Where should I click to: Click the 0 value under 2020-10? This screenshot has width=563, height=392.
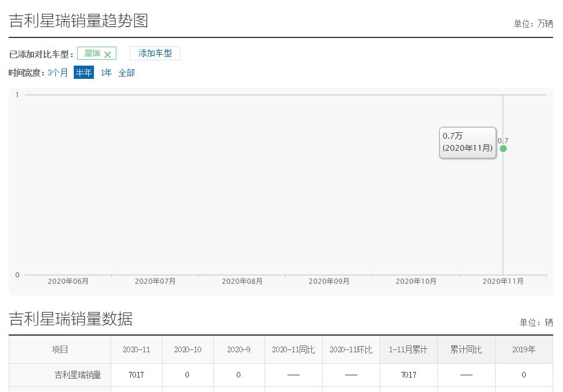tap(187, 375)
